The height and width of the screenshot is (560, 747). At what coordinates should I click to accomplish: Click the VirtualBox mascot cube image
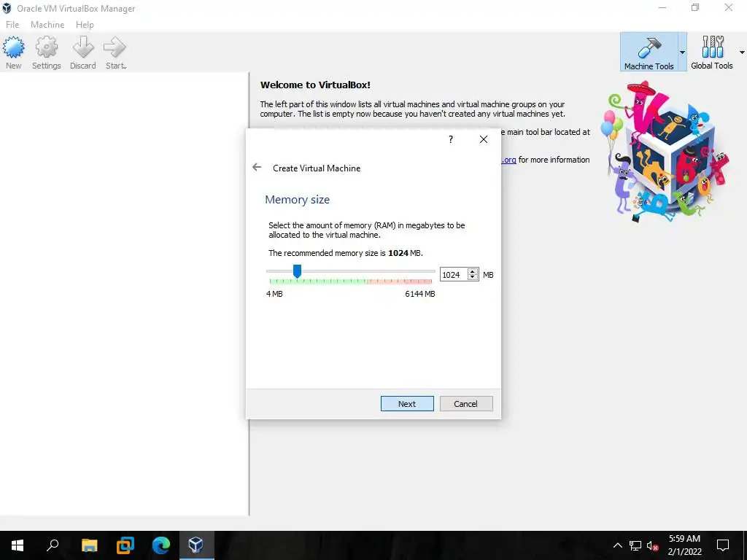pyautogui.click(x=666, y=152)
